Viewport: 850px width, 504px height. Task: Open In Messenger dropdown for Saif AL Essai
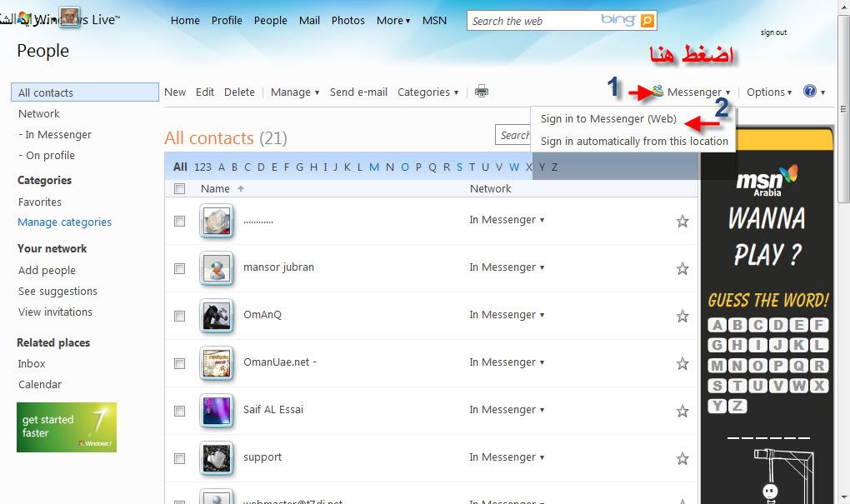pyautogui.click(x=507, y=410)
